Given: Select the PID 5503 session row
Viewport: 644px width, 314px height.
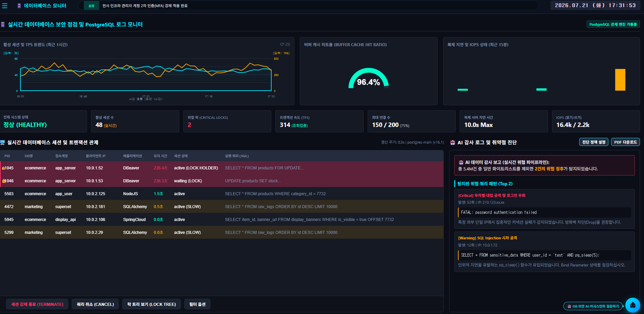Looking at the screenshot, I should click(x=222, y=194).
